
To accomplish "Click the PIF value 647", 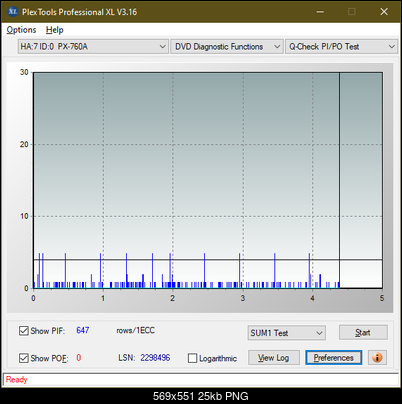I will (83, 330).
